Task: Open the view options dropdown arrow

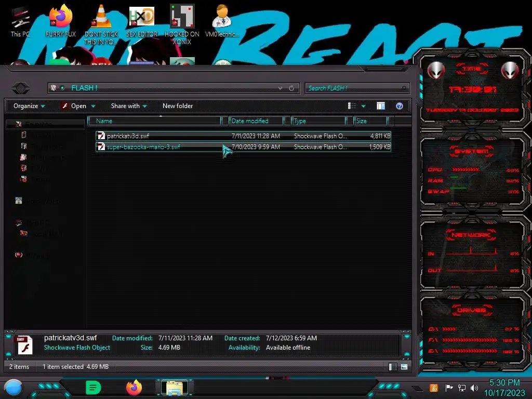Action: tap(363, 106)
